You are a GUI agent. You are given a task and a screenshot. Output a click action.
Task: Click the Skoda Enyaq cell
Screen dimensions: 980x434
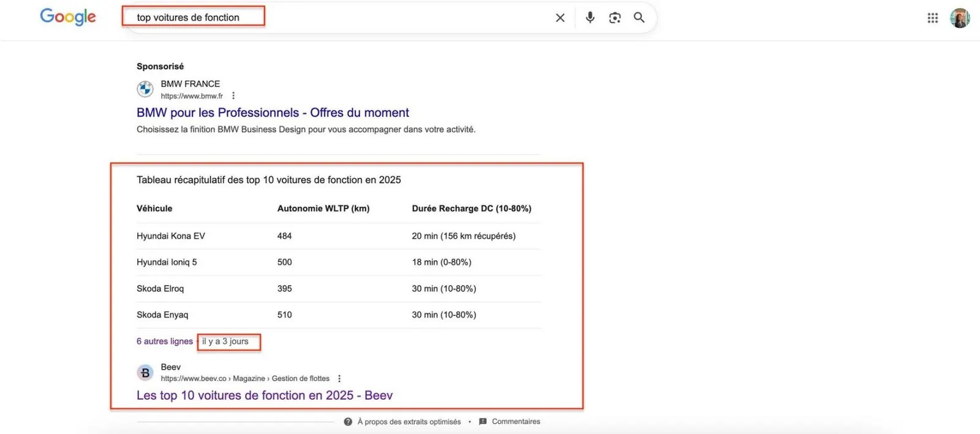pos(162,315)
